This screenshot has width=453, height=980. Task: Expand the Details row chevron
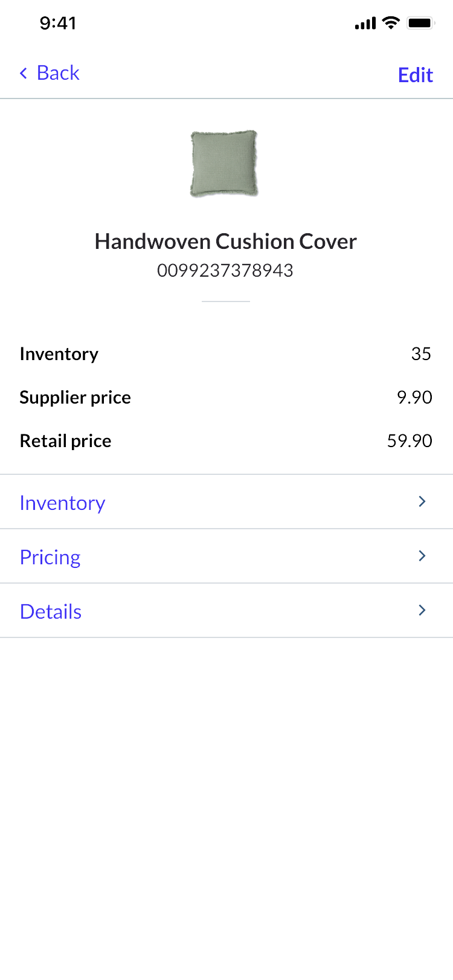422,610
